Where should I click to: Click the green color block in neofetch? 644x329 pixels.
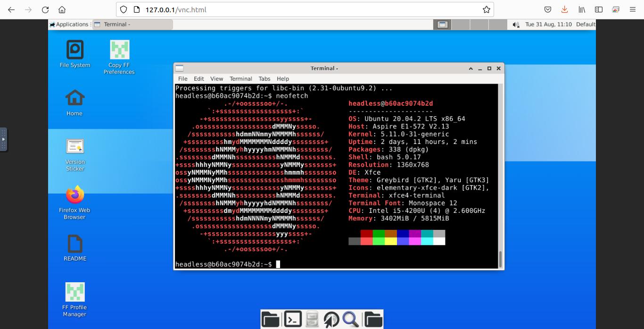[379, 234]
